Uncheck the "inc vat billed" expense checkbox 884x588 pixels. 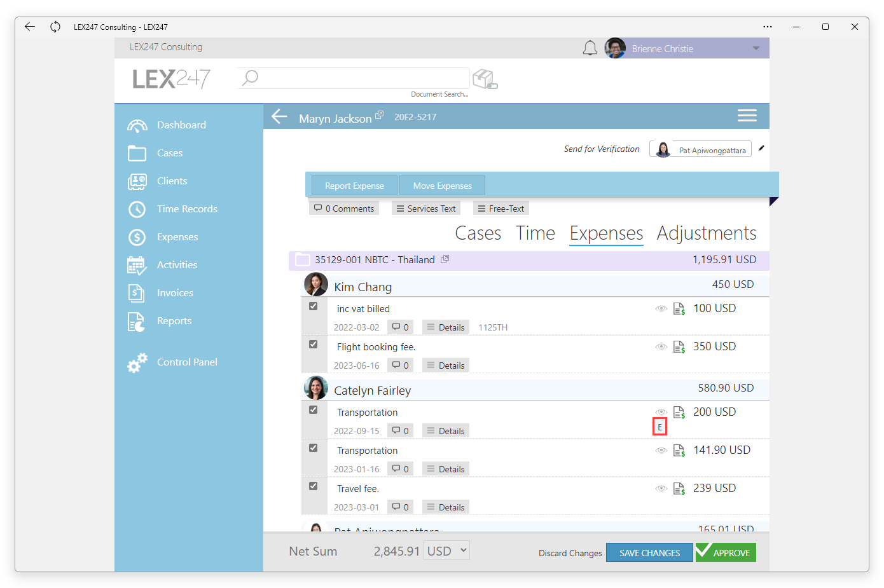coord(313,306)
